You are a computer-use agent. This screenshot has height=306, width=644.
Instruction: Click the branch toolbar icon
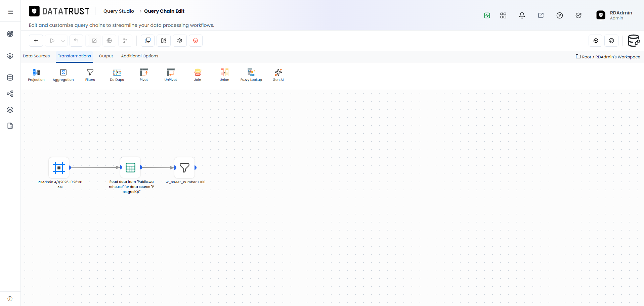point(125,41)
